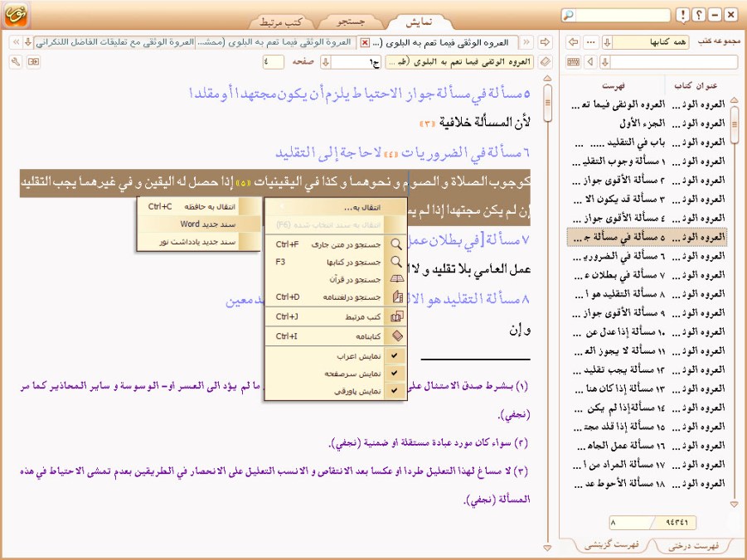Open help with the question mark button

[698, 15]
